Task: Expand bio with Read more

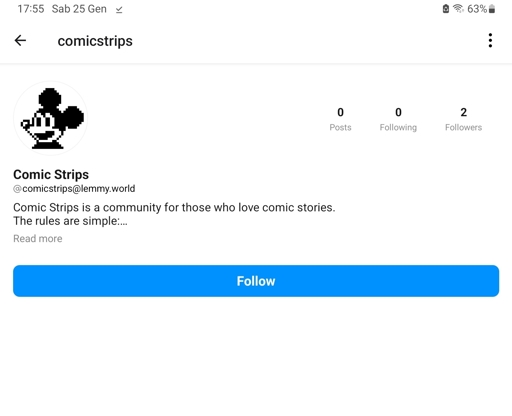Action: pyautogui.click(x=38, y=239)
